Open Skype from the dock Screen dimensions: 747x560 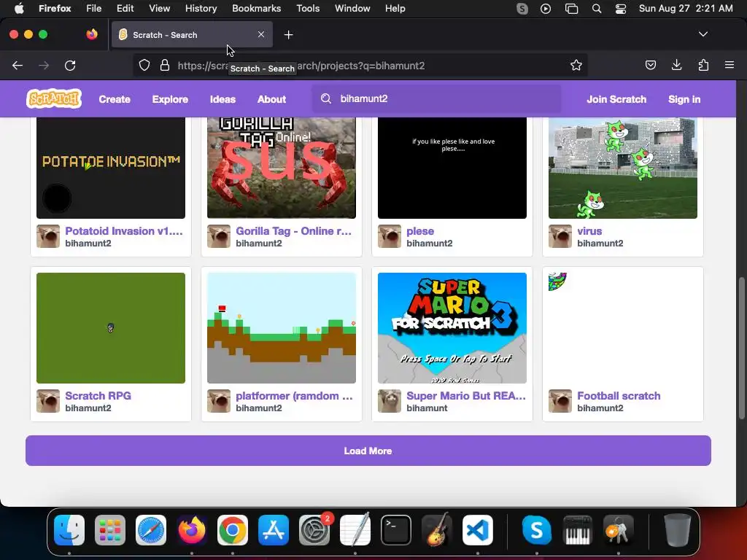536,530
